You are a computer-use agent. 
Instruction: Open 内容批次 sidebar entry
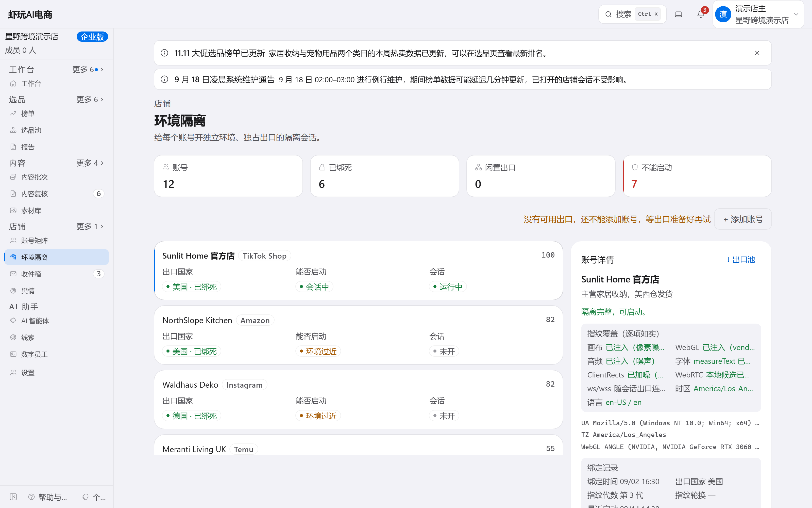56,177
